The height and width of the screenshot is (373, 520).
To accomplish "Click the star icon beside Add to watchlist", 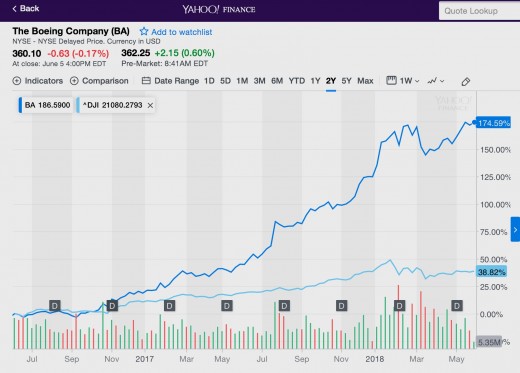I will click(x=144, y=32).
